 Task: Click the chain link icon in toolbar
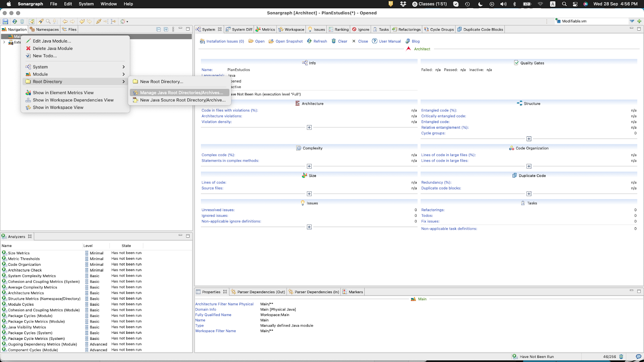(99, 21)
